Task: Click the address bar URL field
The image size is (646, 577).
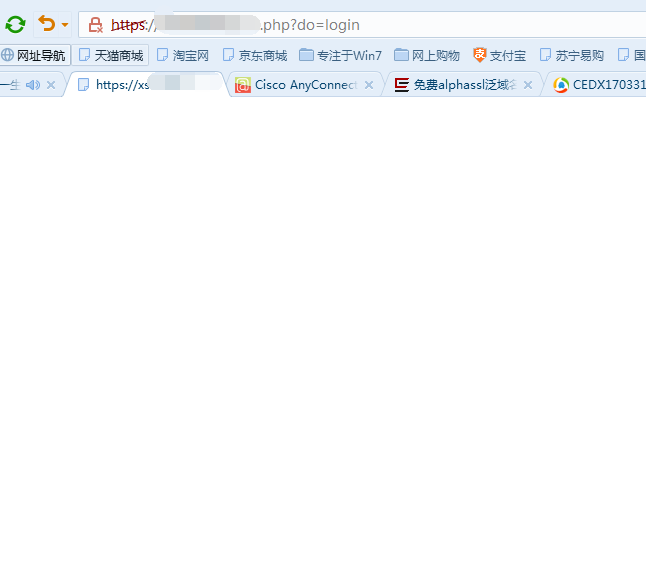Action: coord(362,25)
